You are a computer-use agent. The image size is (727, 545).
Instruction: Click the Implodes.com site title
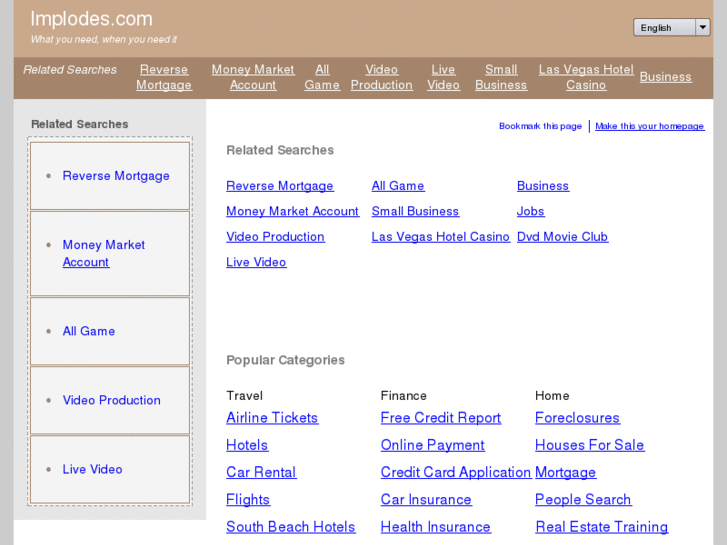click(x=91, y=19)
